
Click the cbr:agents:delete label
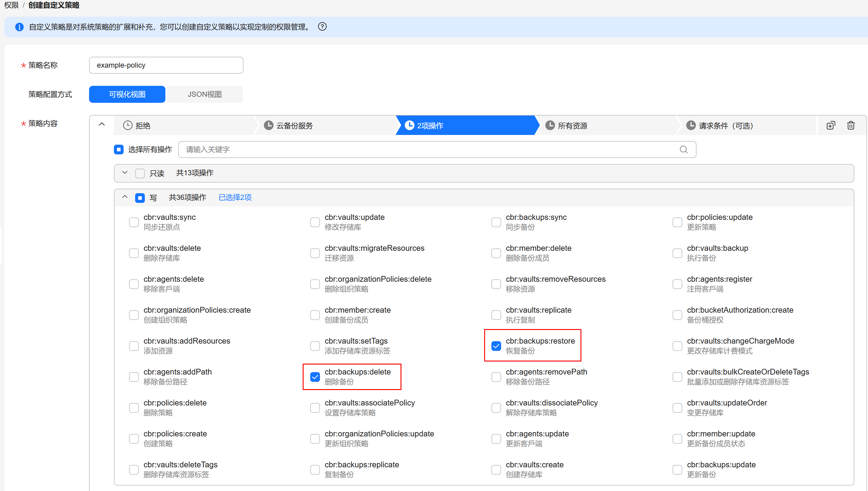tap(174, 279)
